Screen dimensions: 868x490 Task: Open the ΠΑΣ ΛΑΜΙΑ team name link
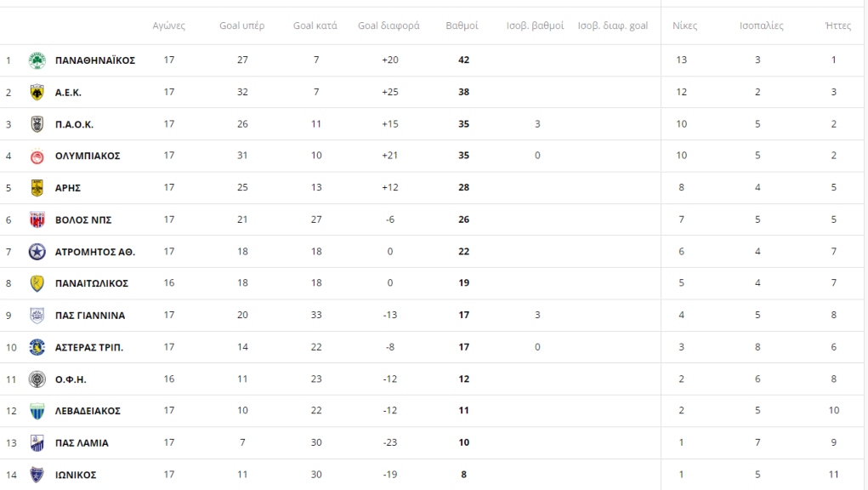82,443
